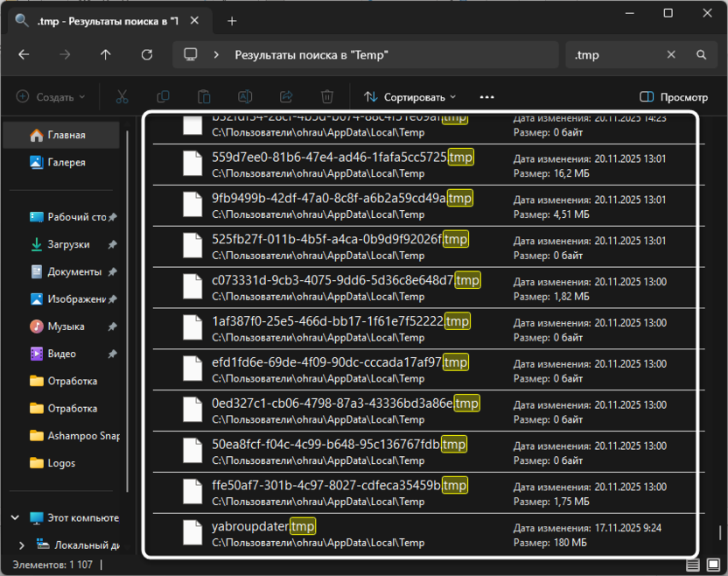
Task: Add a new Explorer tab
Action: [232, 20]
